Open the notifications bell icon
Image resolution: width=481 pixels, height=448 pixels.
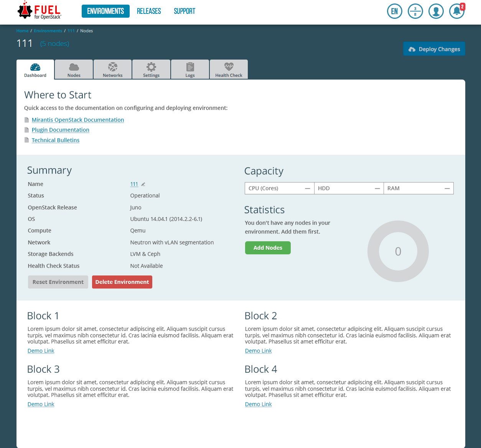pyautogui.click(x=456, y=11)
